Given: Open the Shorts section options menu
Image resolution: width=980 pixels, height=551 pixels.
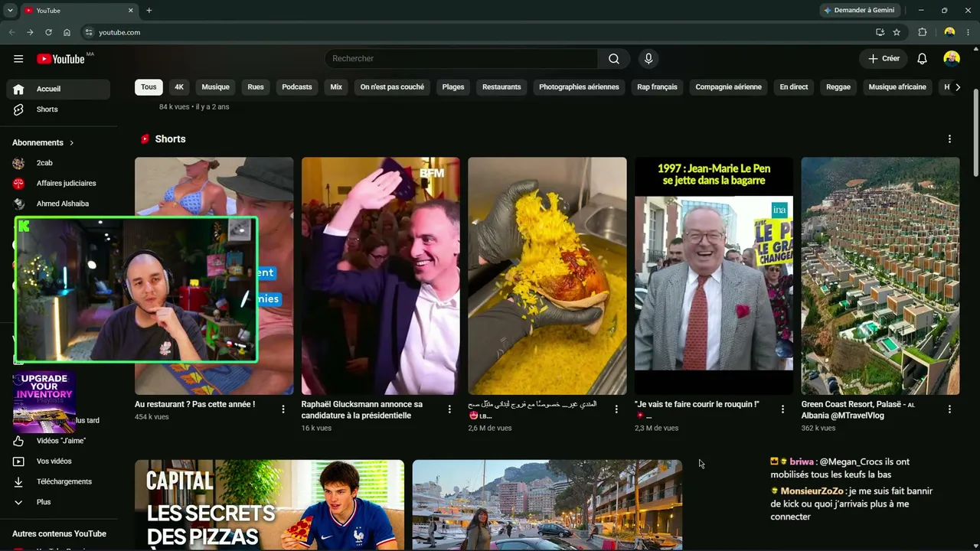Looking at the screenshot, I should tap(949, 139).
